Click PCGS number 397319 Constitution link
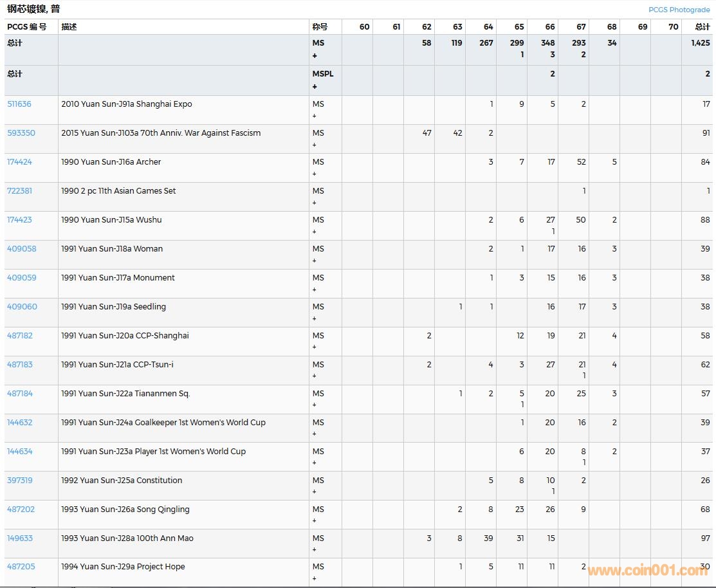 pyautogui.click(x=20, y=481)
